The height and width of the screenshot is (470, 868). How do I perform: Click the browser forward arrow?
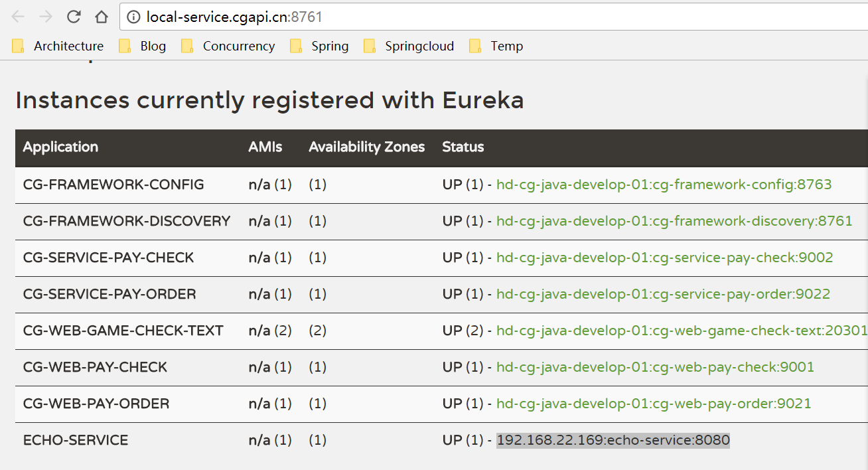pyautogui.click(x=44, y=16)
